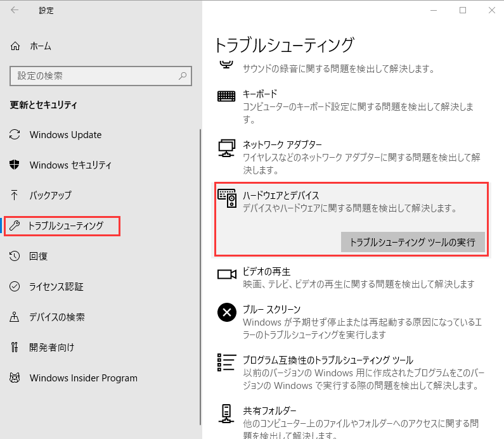
Task: Click the back arrow in Settings header
Action: (15, 10)
